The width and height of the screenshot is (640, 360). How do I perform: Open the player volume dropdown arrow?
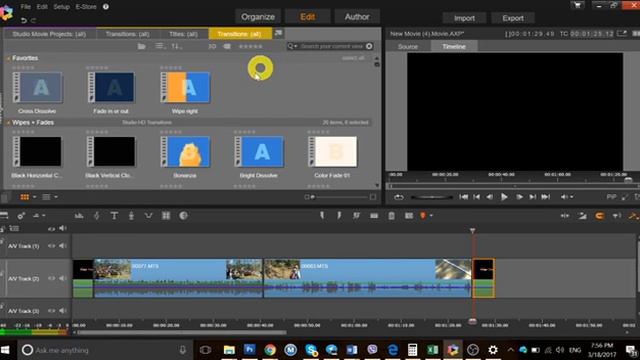tap(571, 197)
